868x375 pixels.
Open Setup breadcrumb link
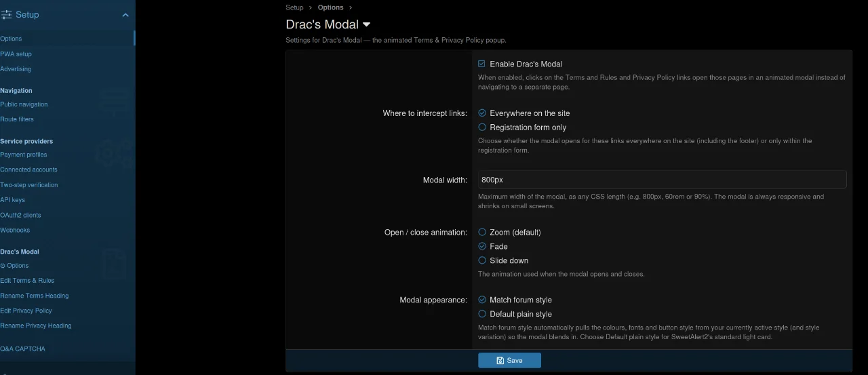point(294,7)
